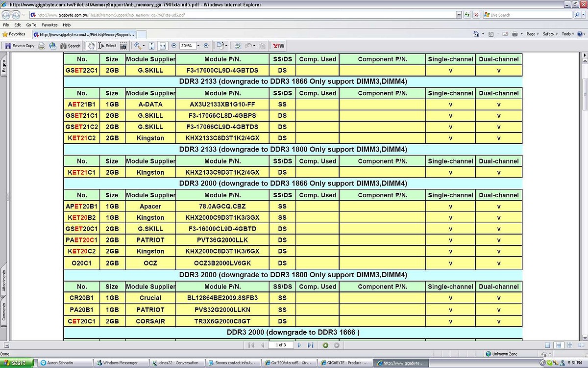
Task: Choose the text Select tool
Action: tap(107, 46)
